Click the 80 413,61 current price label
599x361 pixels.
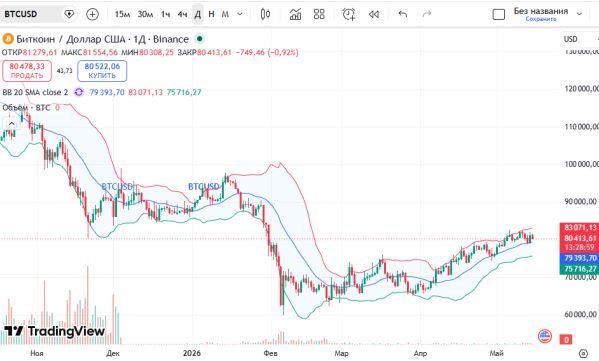click(580, 238)
